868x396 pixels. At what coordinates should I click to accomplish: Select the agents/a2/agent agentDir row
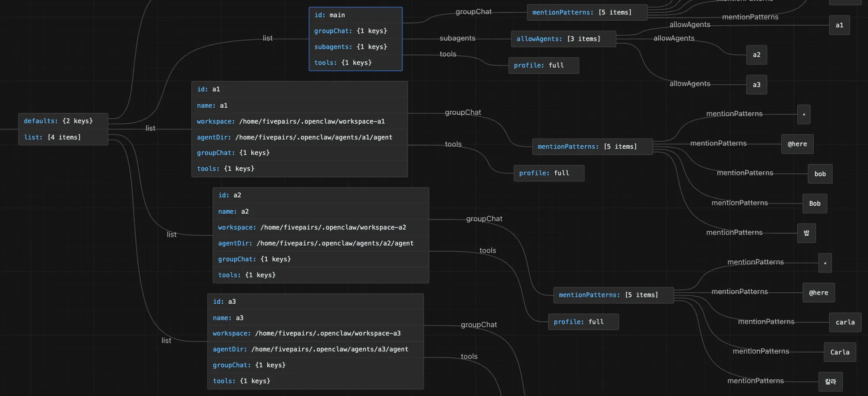coord(320,243)
